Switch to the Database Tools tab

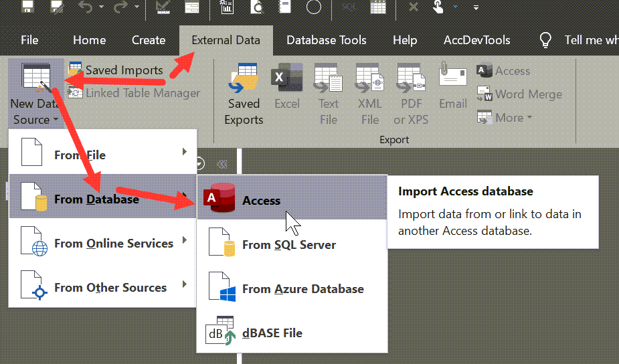[327, 40]
